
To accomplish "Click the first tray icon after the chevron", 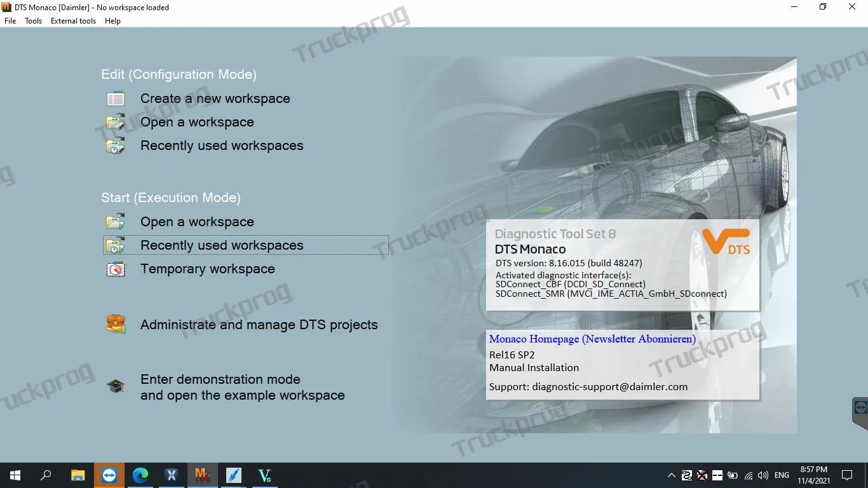I will (x=687, y=475).
